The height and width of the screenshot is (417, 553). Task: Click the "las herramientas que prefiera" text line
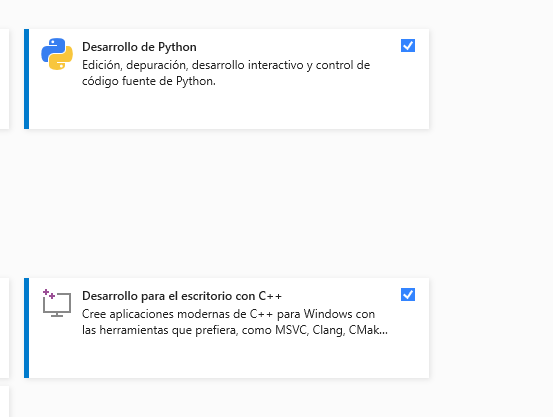235,330
